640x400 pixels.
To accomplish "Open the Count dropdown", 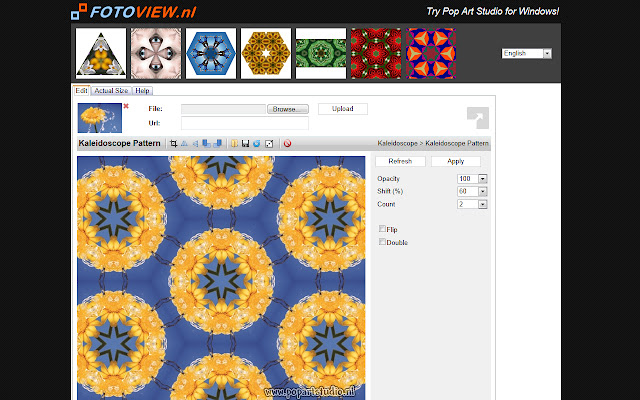I will [482, 204].
